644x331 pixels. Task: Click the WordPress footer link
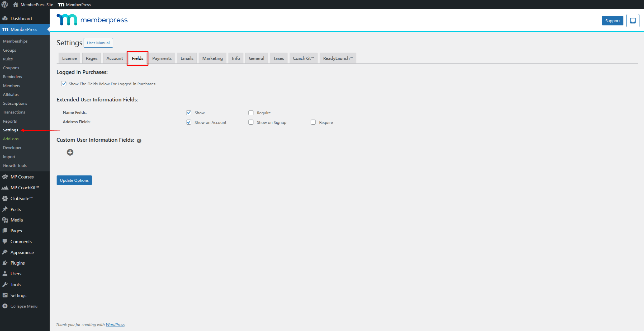(x=115, y=324)
